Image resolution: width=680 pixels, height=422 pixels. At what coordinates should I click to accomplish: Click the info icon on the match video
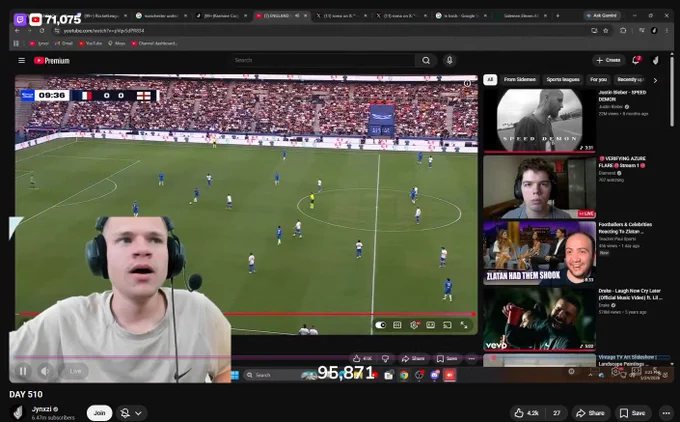coord(467,83)
